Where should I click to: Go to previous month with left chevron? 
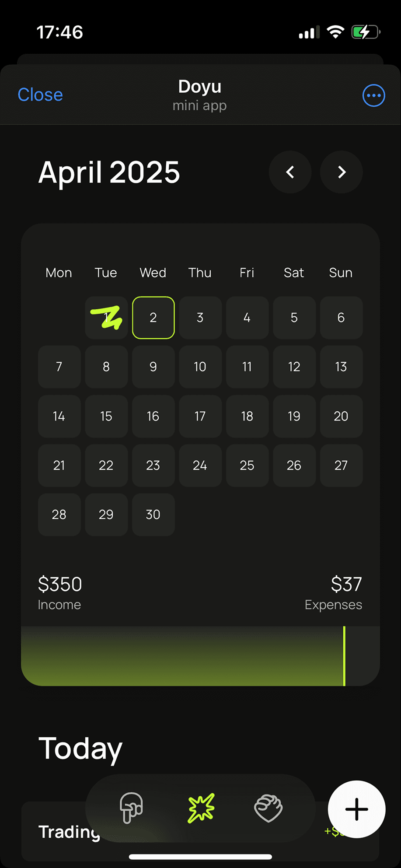(x=290, y=172)
